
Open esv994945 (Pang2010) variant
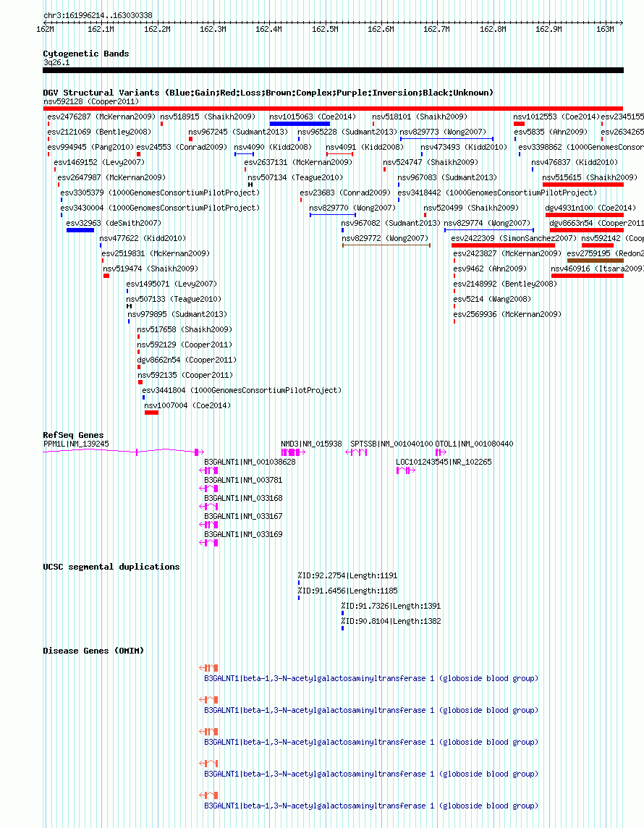[x=90, y=148]
